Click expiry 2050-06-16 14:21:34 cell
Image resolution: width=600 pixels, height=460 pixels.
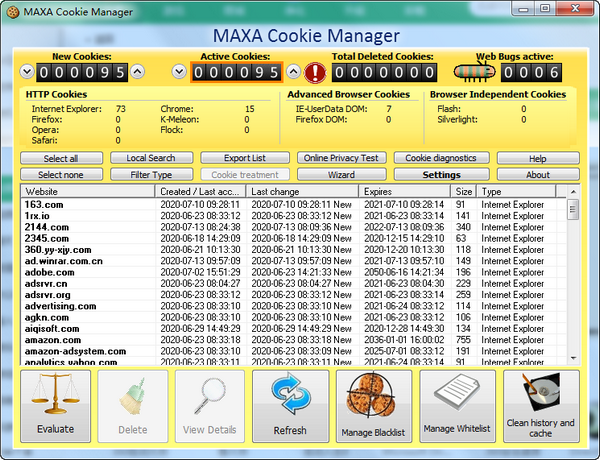point(404,272)
